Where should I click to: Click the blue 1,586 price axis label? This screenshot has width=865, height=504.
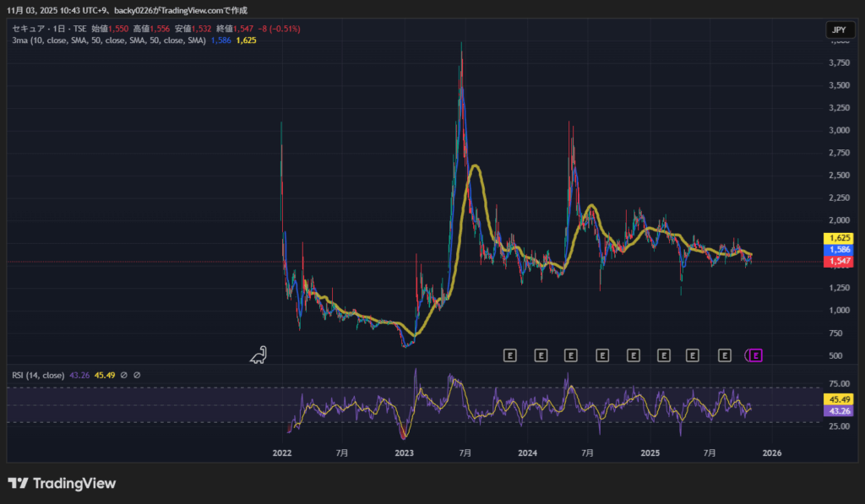click(x=839, y=251)
